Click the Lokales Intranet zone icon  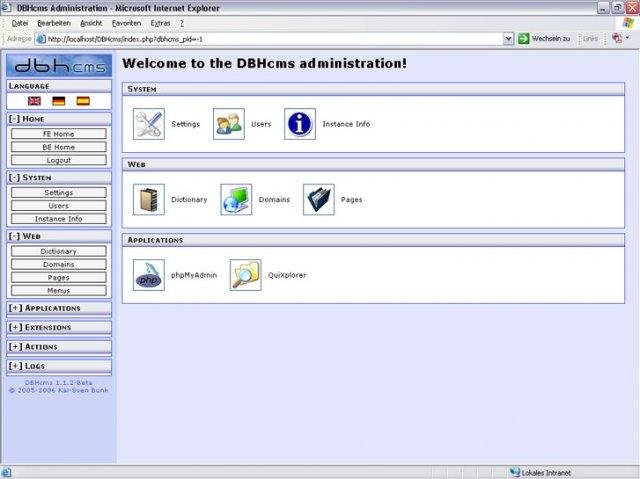pyautogui.click(x=515, y=472)
